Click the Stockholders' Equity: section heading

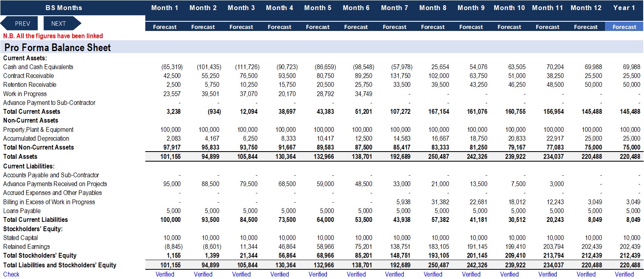point(33,229)
